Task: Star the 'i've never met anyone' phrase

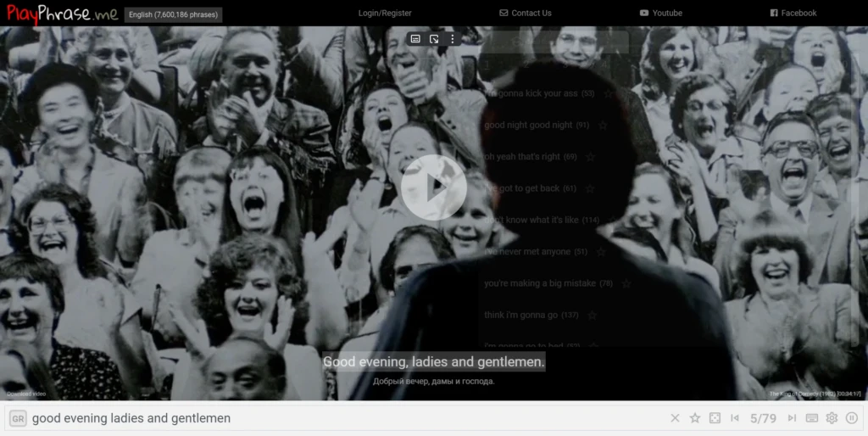Action: (601, 252)
